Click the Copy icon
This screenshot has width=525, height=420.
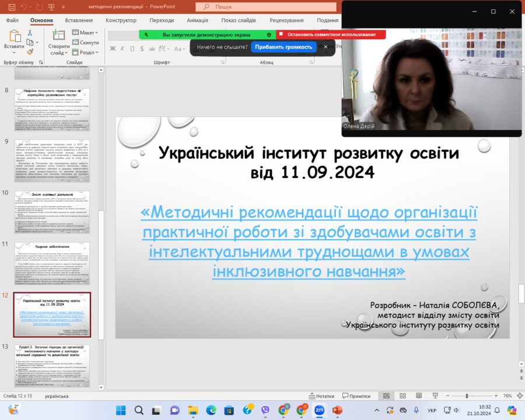30,42
